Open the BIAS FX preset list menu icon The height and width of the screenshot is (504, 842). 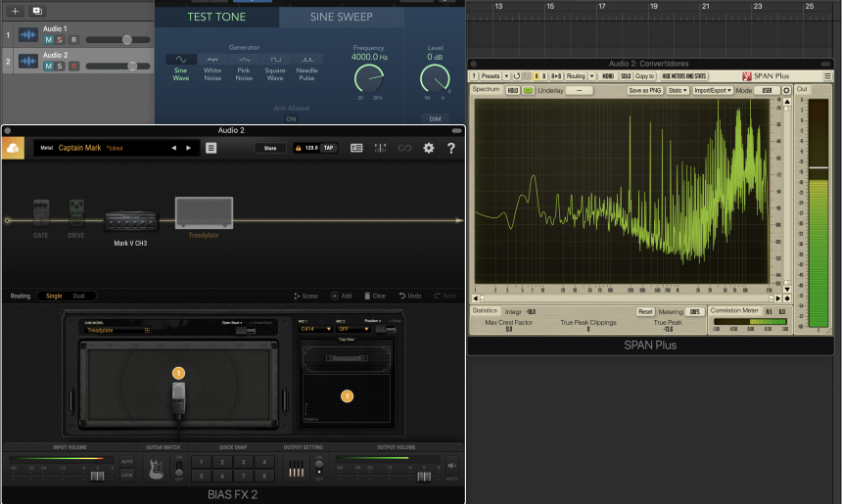[211, 148]
